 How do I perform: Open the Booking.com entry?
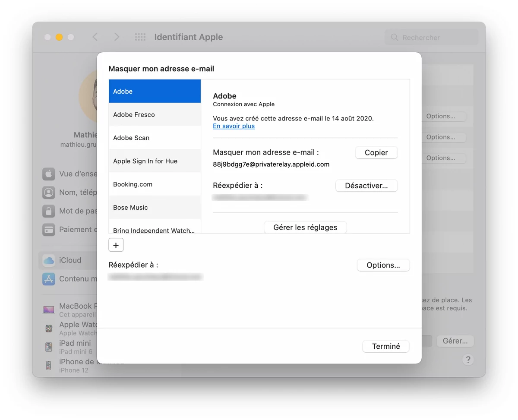pyautogui.click(x=155, y=184)
